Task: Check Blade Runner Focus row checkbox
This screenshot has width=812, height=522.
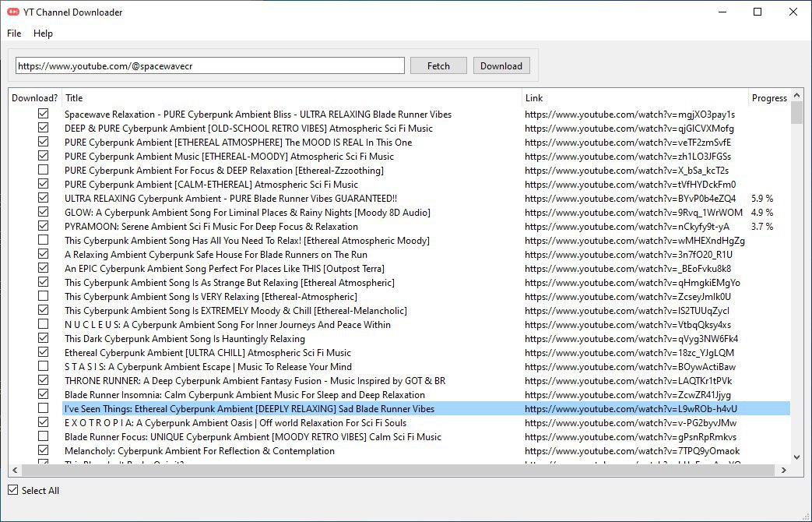Action: 43,436
